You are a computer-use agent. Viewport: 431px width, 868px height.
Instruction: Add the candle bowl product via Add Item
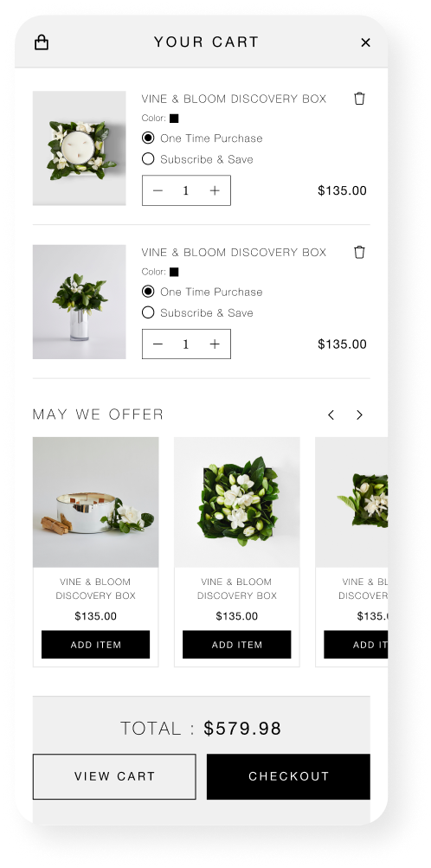click(x=96, y=645)
